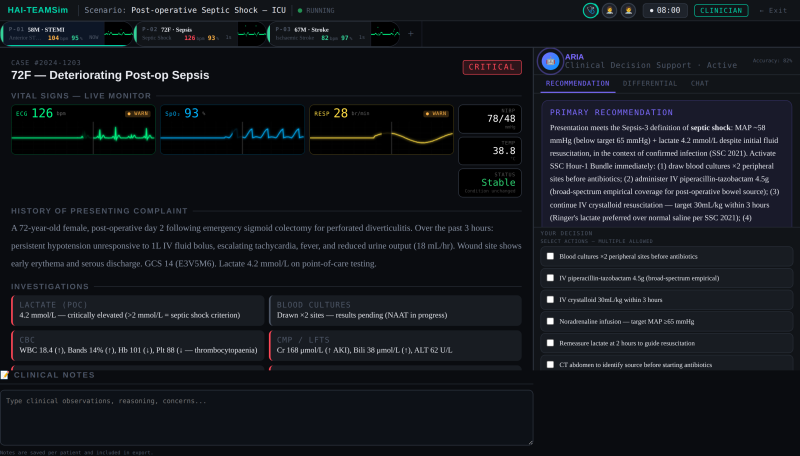The height and width of the screenshot is (456, 800).
Task: Click the CLINICIAN role button
Action: coord(721,10)
